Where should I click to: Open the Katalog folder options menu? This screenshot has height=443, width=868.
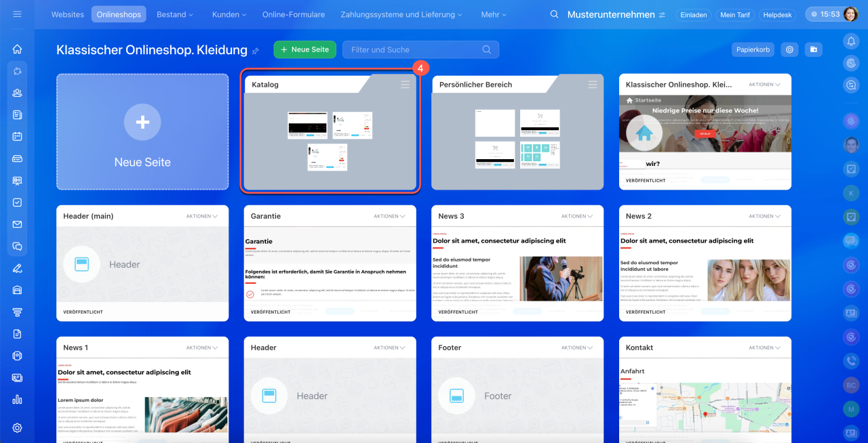tap(405, 85)
